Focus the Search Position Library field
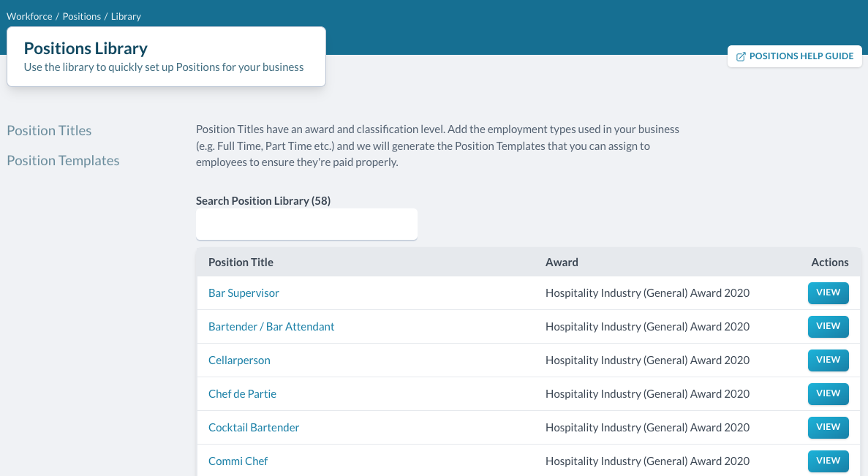The image size is (868, 476). point(306,224)
